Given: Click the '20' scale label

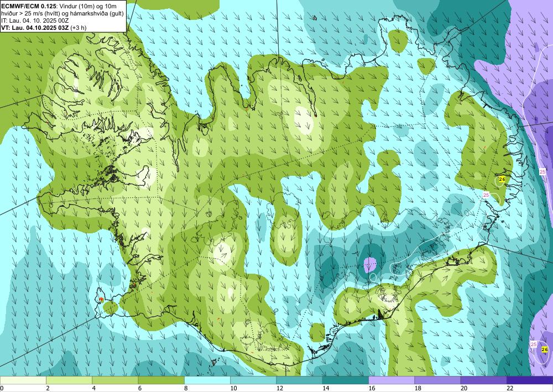Looking at the screenshot, I should [464, 388].
